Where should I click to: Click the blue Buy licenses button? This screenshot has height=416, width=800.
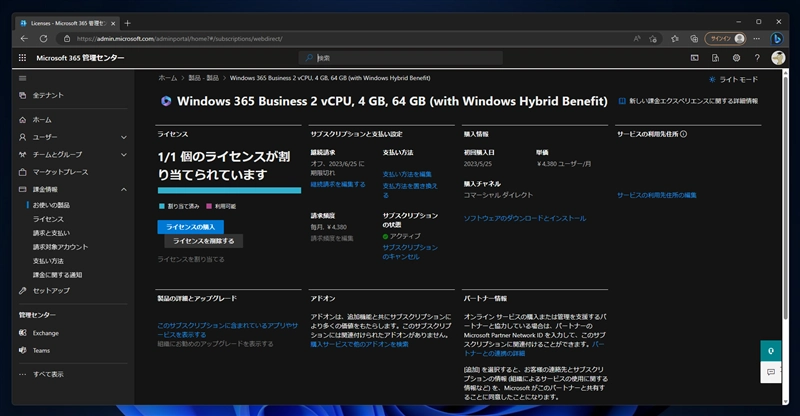[x=190, y=227]
